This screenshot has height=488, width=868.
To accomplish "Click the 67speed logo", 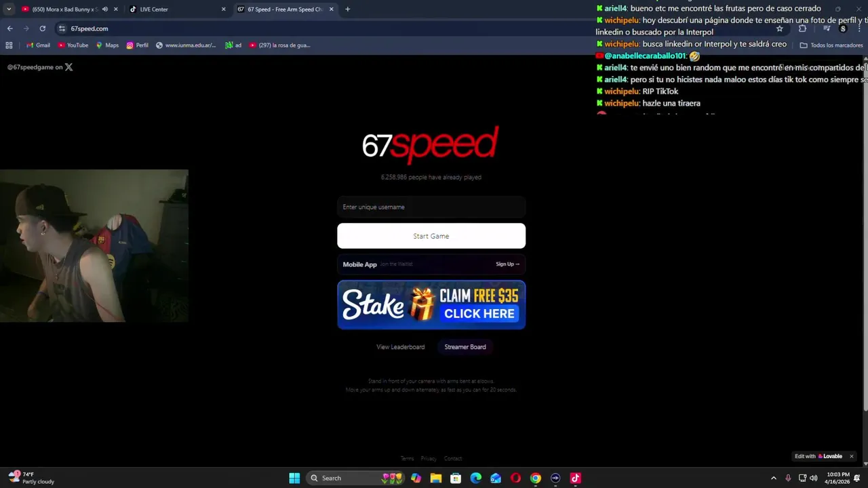I will tap(431, 144).
